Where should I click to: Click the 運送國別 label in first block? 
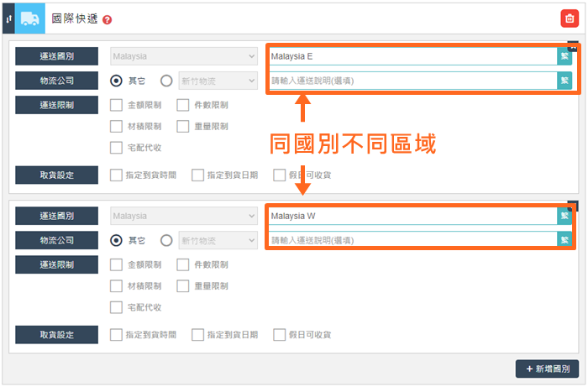pos(56,56)
